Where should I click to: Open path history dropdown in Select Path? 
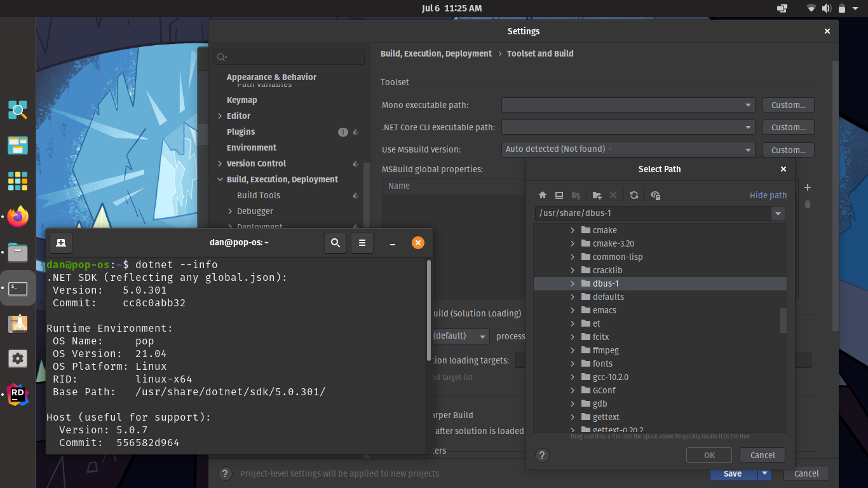click(x=778, y=213)
